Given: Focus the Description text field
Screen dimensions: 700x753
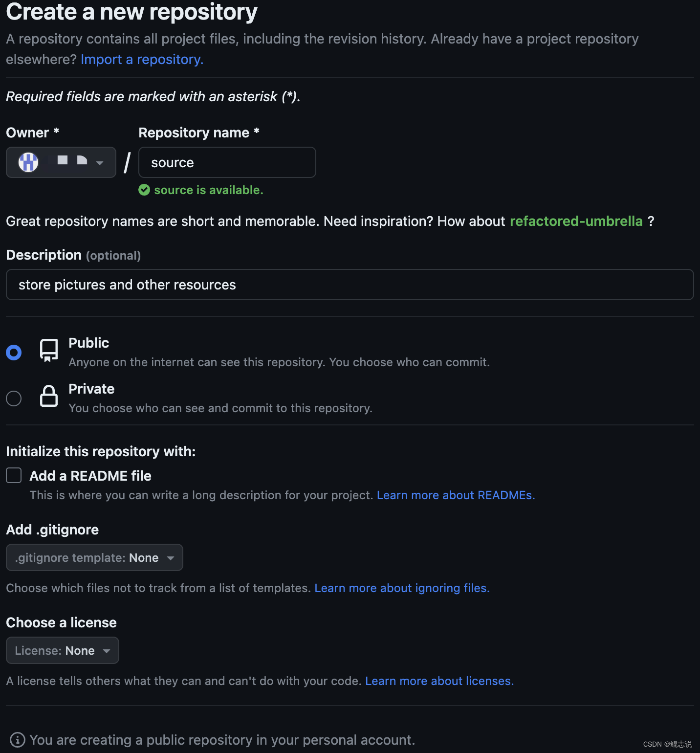Looking at the screenshot, I should pos(350,285).
